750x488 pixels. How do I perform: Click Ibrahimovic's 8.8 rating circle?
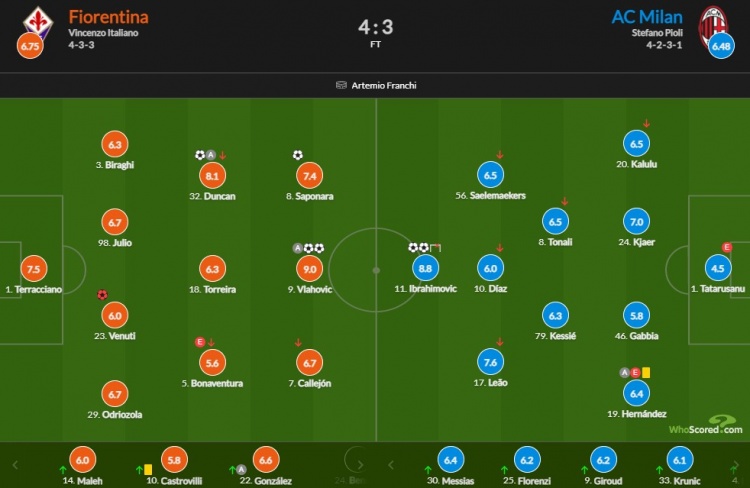coord(425,268)
